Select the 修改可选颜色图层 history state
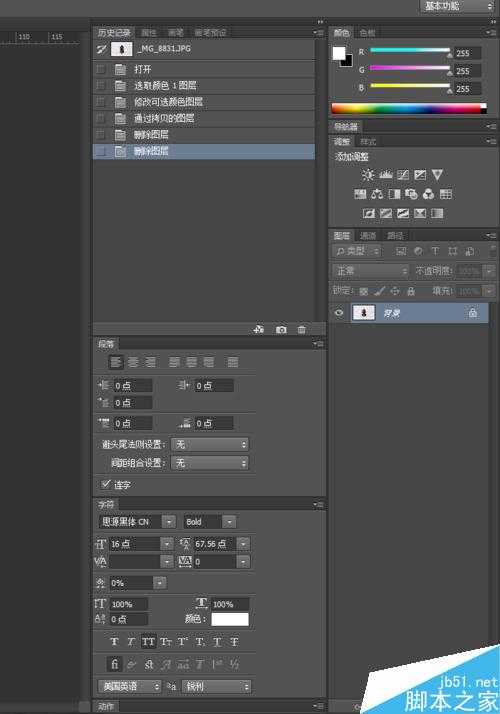 204,102
